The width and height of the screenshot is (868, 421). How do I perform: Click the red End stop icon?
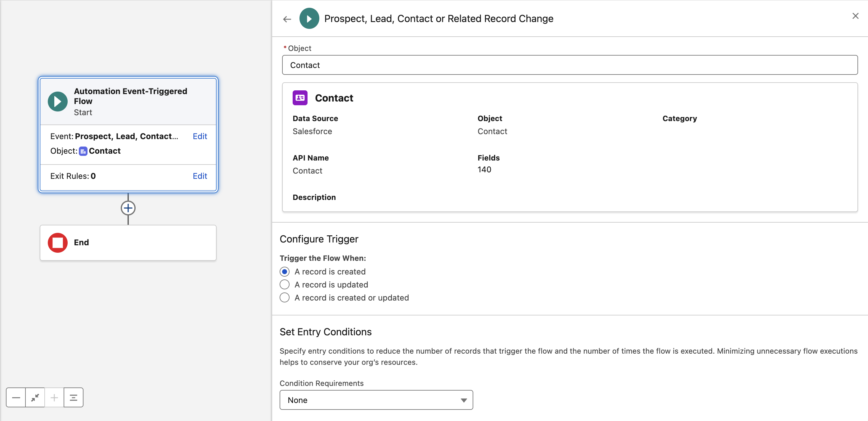click(x=58, y=242)
